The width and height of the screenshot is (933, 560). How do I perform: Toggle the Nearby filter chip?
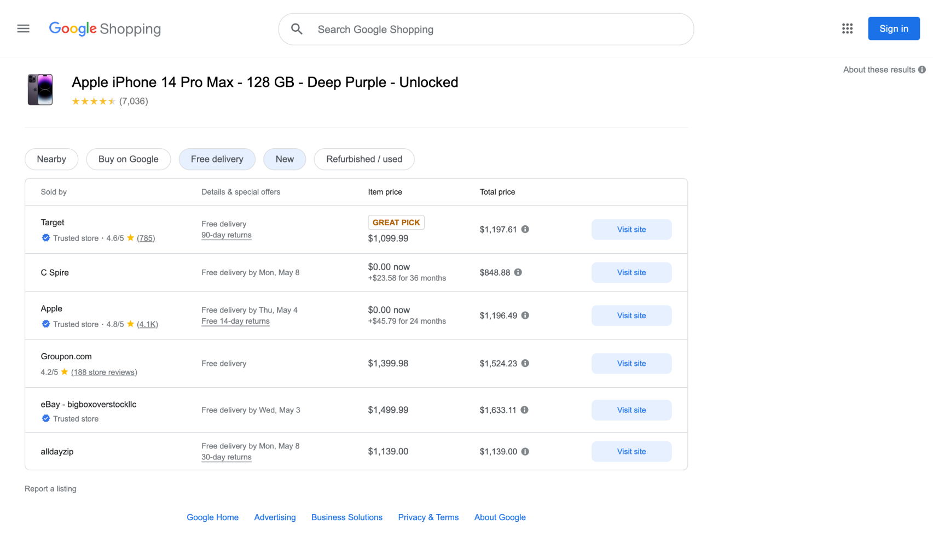click(x=51, y=159)
